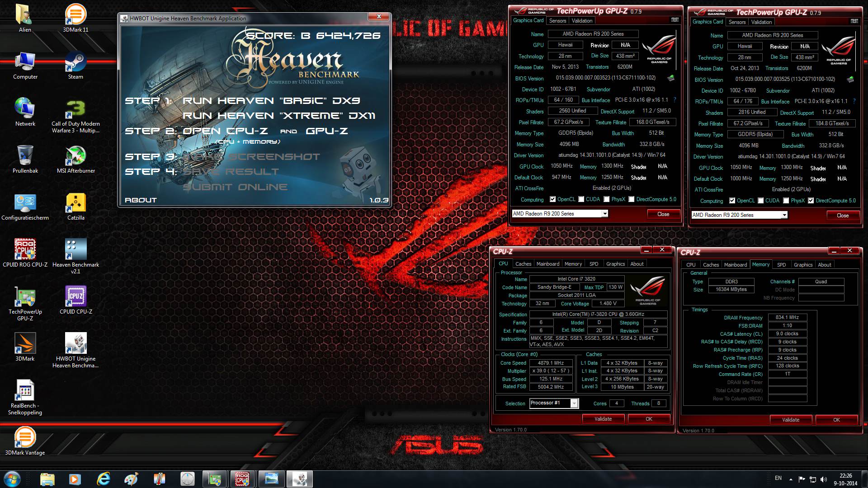The width and height of the screenshot is (868, 488).
Task: Open the RealBench Snelkoppeling shortcut
Action: 25,398
